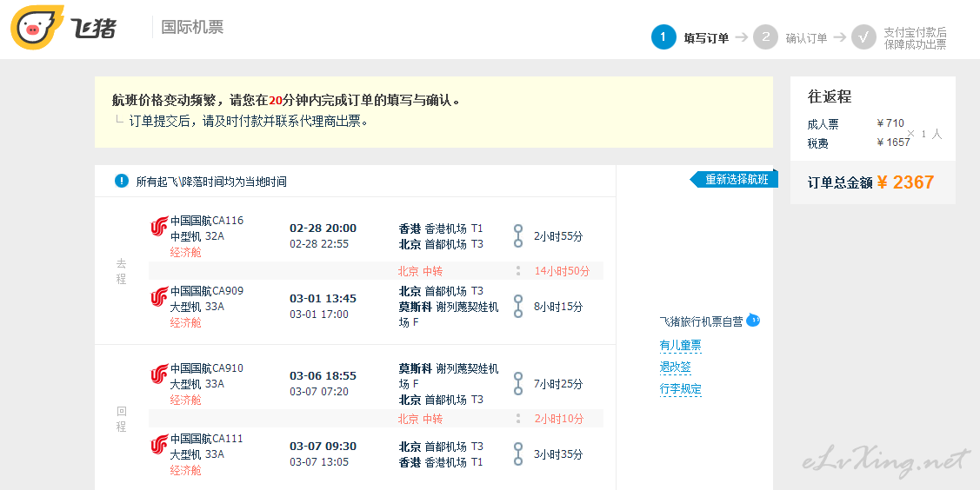The height and width of the screenshot is (490, 980).
Task: View the 行李规定 baggage rules link
Action: click(680, 388)
